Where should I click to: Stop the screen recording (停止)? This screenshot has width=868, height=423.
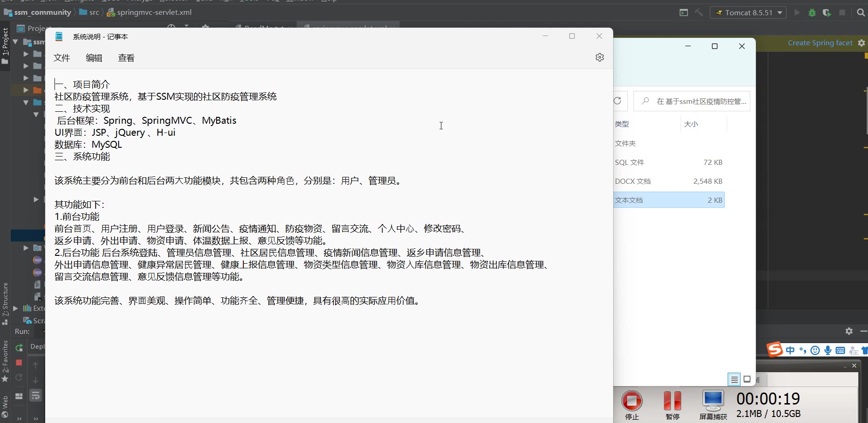click(632, 405)
